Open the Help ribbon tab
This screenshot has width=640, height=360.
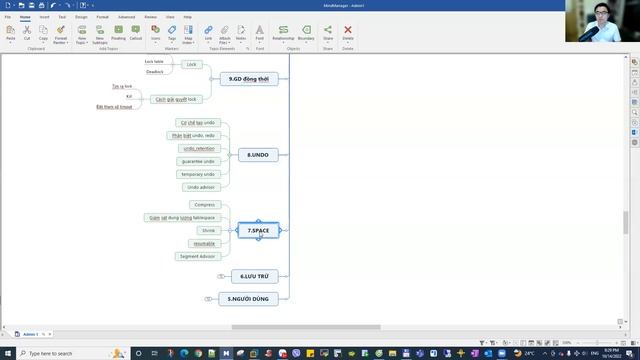coord(187,17)
